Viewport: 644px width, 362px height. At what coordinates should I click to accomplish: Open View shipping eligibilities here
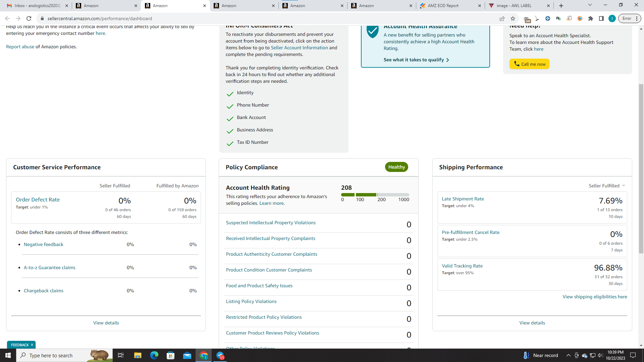click(595, 297)
